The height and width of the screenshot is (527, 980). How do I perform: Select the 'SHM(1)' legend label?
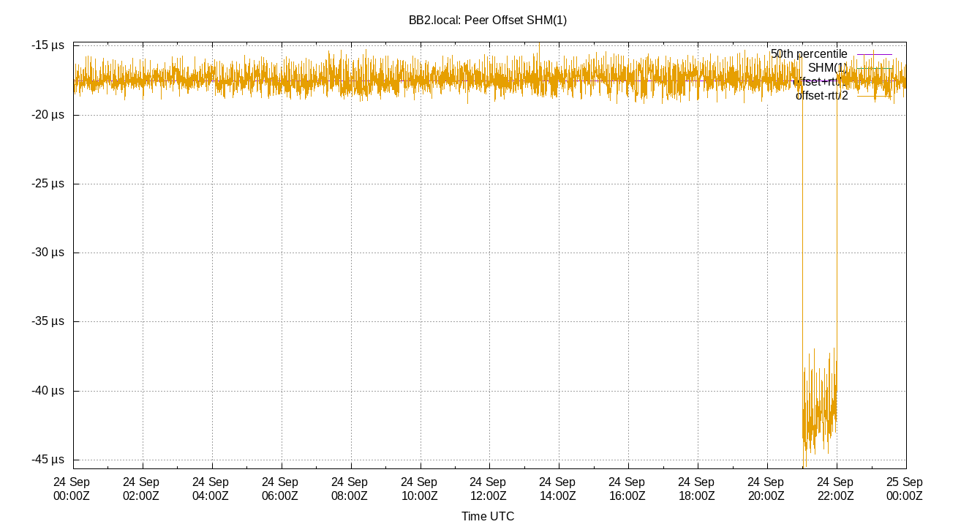(x=828, y=68)
